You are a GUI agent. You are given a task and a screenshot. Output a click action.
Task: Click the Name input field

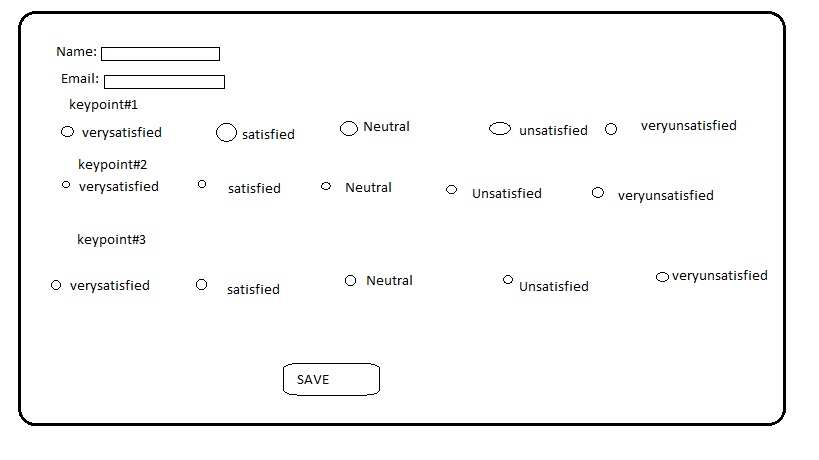[160, 54]
